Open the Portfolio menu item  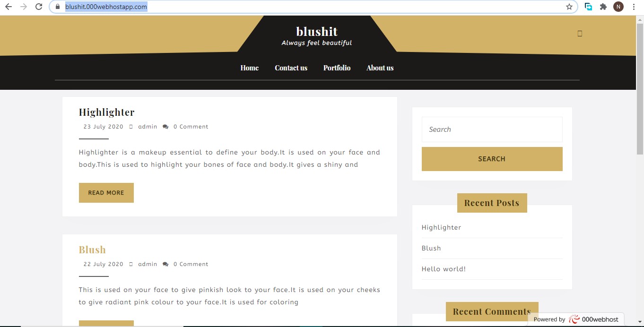(x=337, y=68)
